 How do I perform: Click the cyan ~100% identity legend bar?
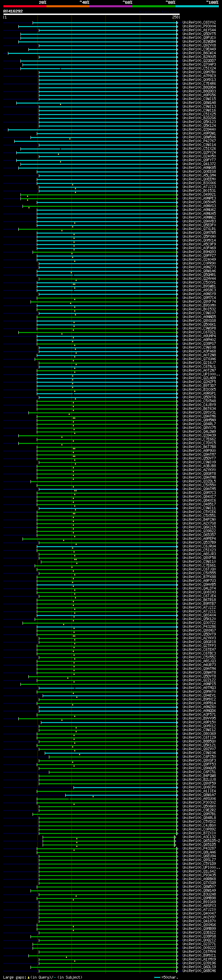point(197,6)
